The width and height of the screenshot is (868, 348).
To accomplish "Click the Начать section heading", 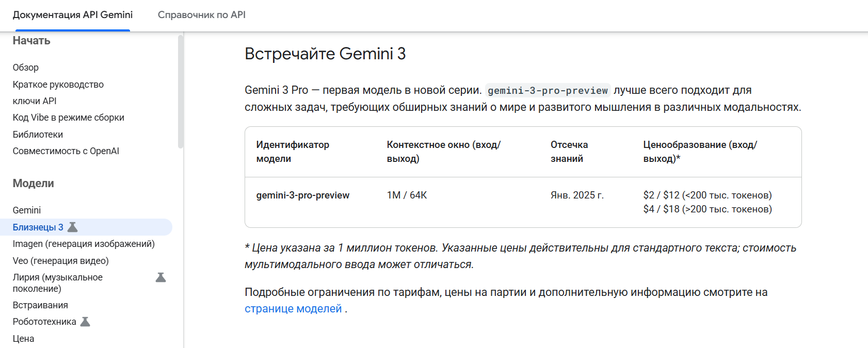I will click(31, 41).
